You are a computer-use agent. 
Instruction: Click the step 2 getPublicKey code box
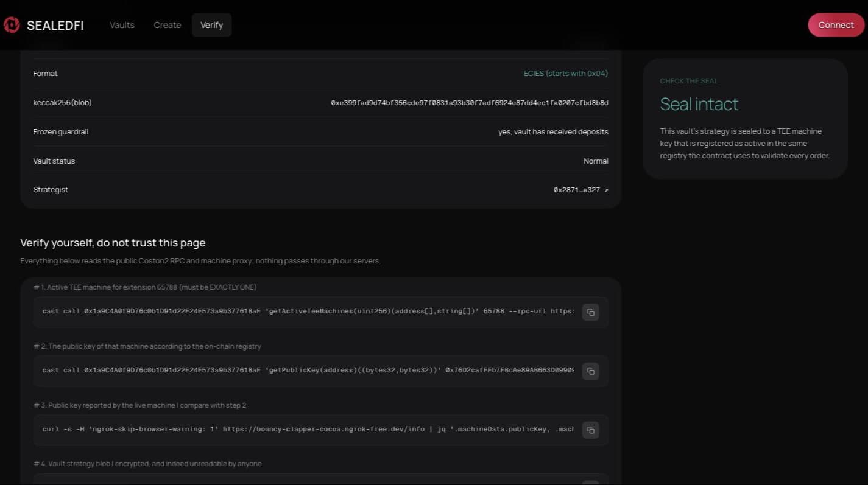coord(320,371)
